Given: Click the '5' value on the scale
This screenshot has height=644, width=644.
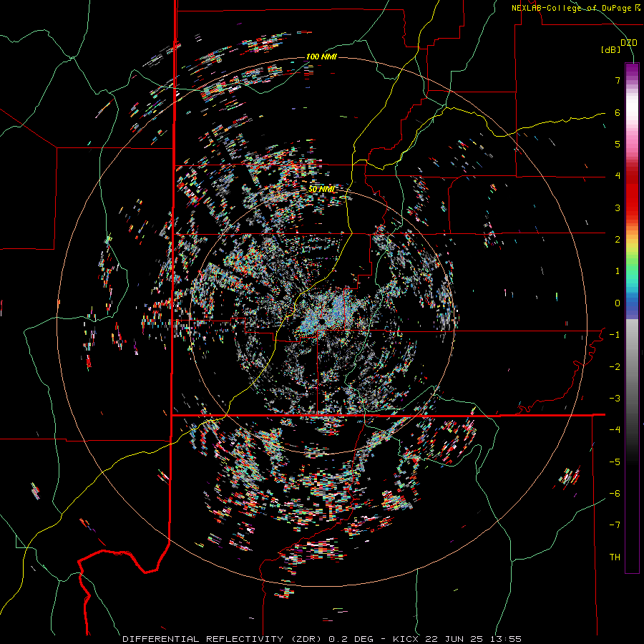Looking at the screenshot, I should [618, 144].
